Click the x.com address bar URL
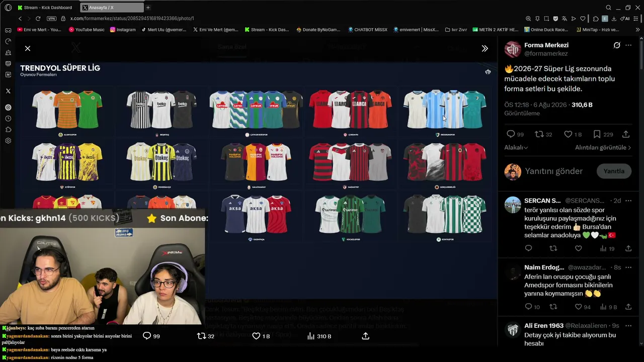The width and height of the screenshot is (644, 362). (x=132, y=19)
